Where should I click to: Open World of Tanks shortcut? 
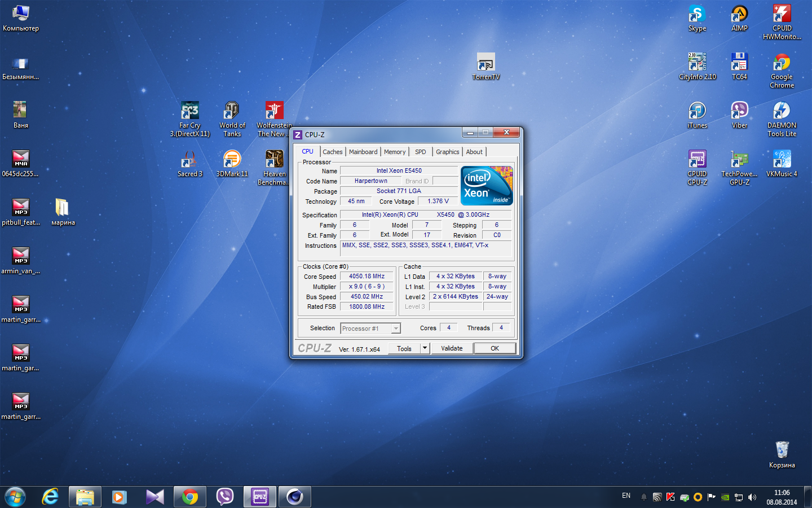coord(232,111)
